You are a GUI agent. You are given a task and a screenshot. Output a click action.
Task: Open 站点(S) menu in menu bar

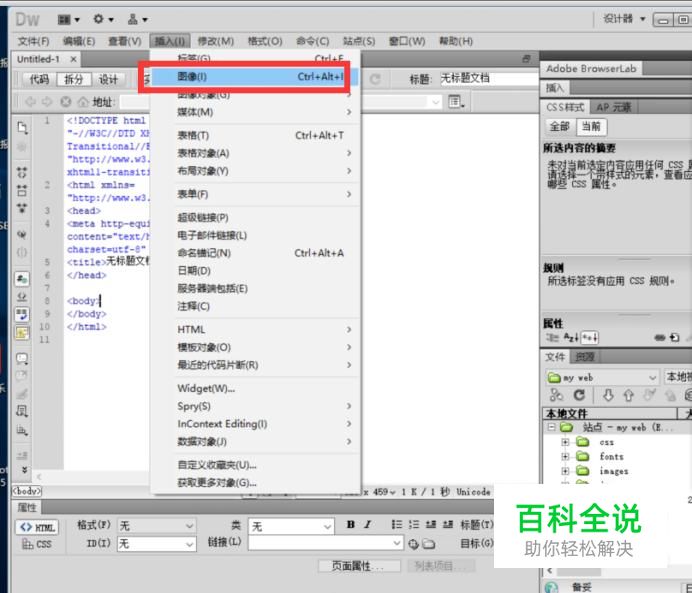pos(359,41)
